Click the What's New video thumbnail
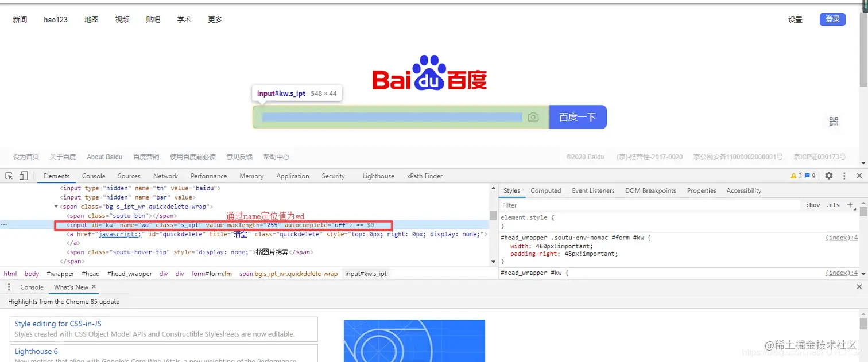868x362 pixels. point(414,341)
